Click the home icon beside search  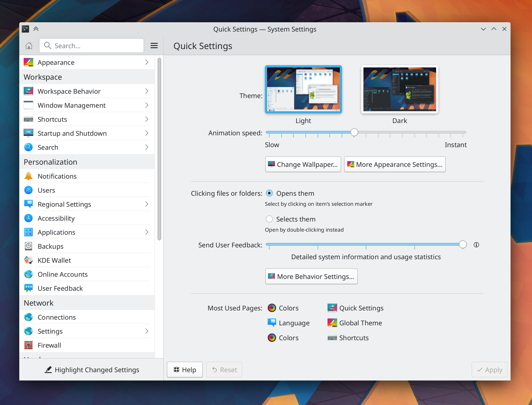[29, 46]
